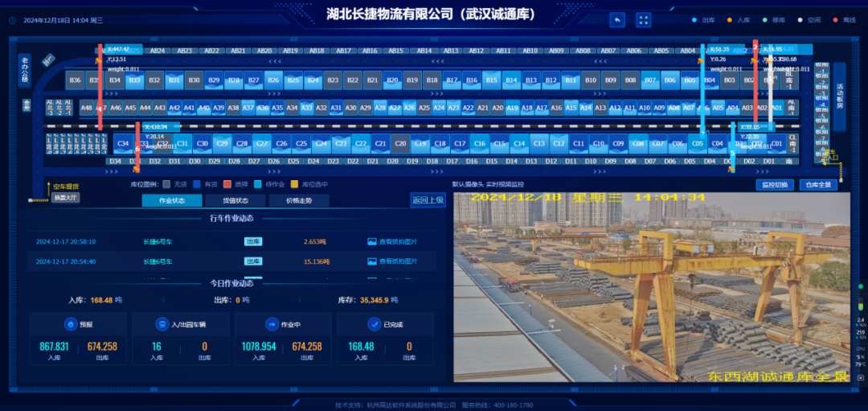Click the 入/出园车辆 bus icon
The image size is (868, 411).
coord(164,324)
